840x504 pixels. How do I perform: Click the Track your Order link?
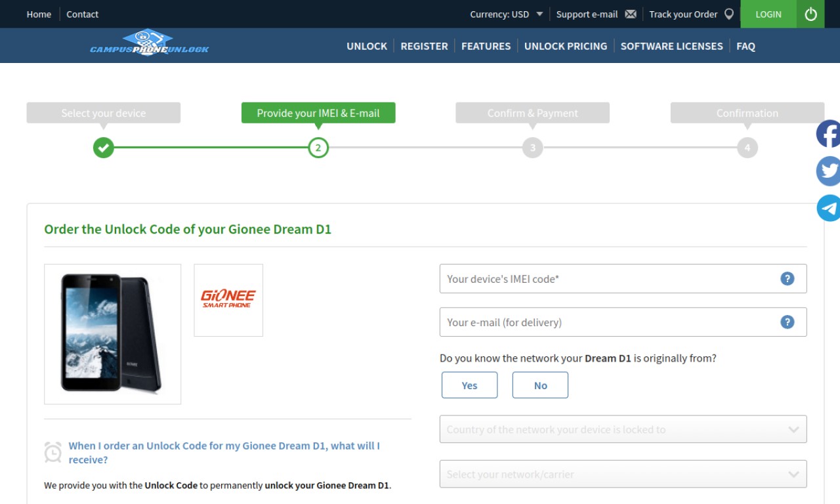pyautogui.click(x=683, y=14)
